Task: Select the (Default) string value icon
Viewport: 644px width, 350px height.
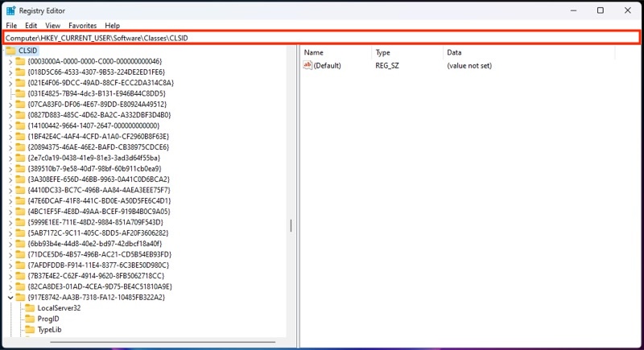Action: click(x=308, y=65)
